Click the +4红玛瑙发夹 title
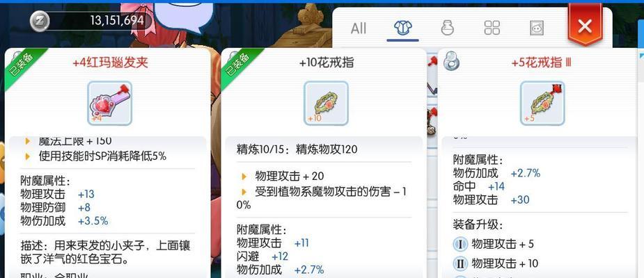 [x=110, y=63]
